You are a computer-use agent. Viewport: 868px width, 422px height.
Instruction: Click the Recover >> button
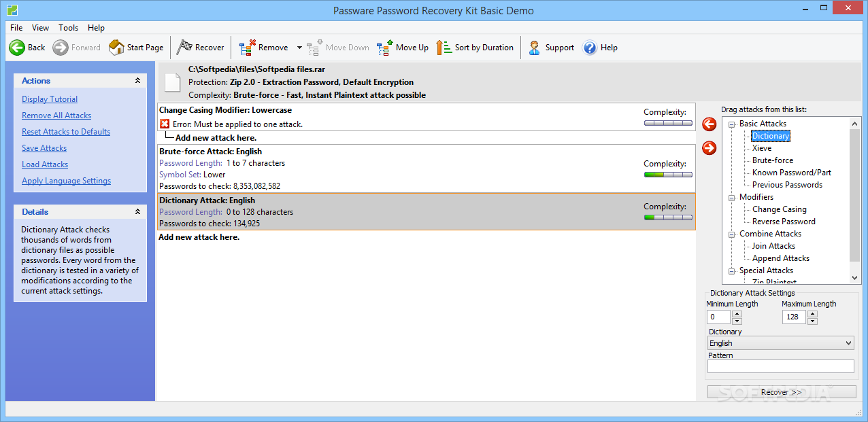click(x=782, y=392)
